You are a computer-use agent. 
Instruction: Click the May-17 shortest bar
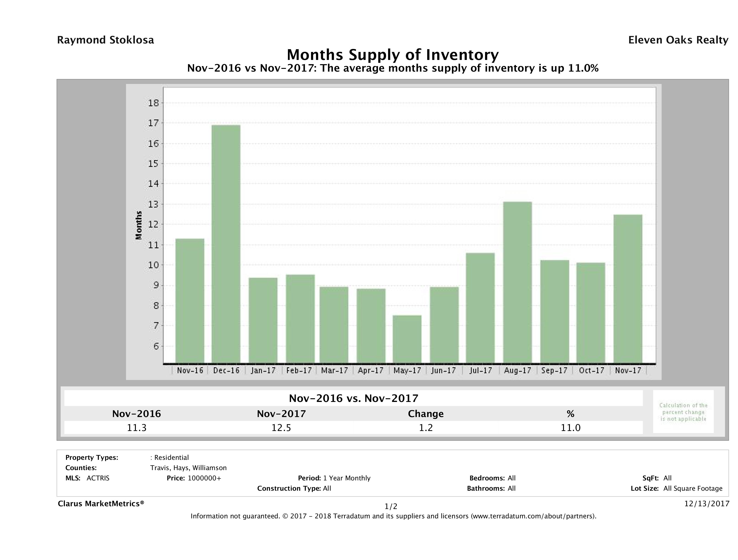(407, 339)
